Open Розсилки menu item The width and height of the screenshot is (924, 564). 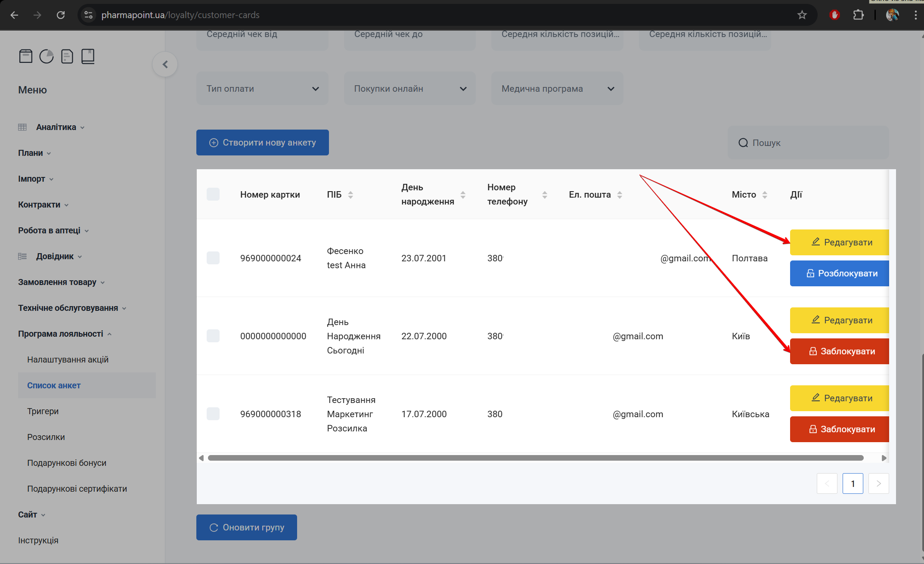pyautogui.click(x=46, y=437)
